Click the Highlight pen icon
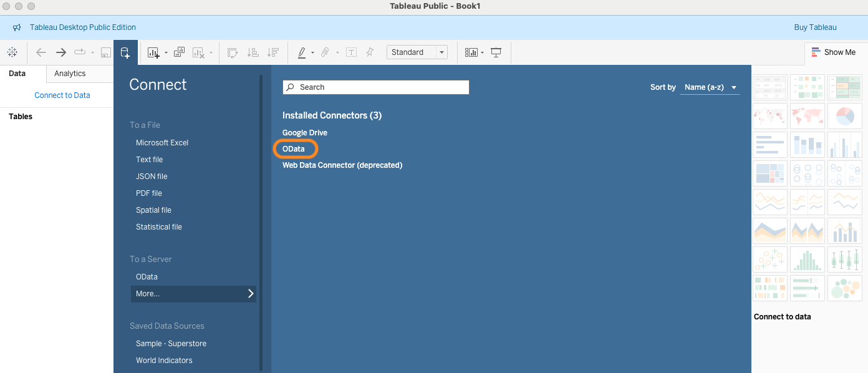 (x=302, y=52)
